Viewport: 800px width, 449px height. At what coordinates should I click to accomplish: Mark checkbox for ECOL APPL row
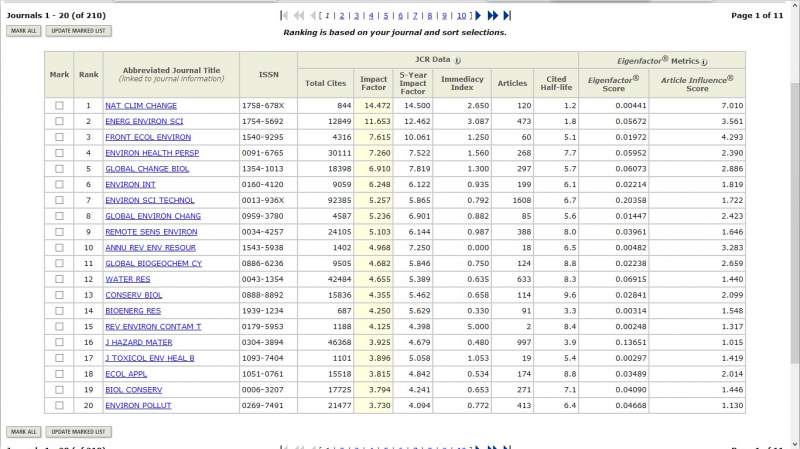pyautogui.click(x=59, y=374)
